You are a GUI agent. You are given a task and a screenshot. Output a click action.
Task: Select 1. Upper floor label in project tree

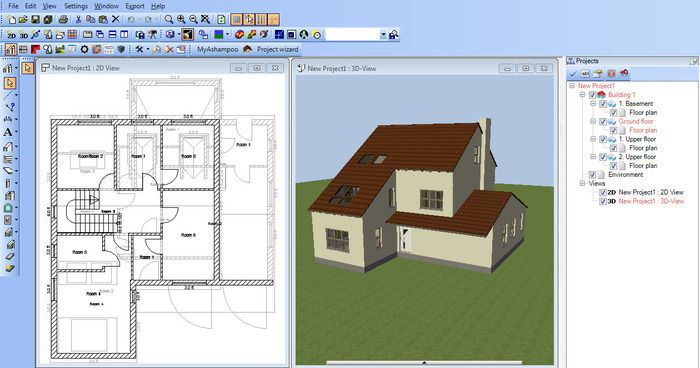click(x=638, y=139)
